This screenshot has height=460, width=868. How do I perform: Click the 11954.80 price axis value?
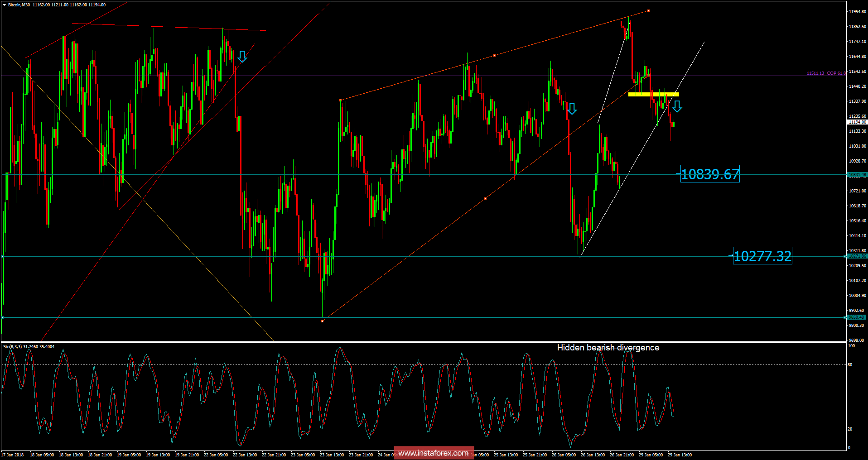(857, 12)
